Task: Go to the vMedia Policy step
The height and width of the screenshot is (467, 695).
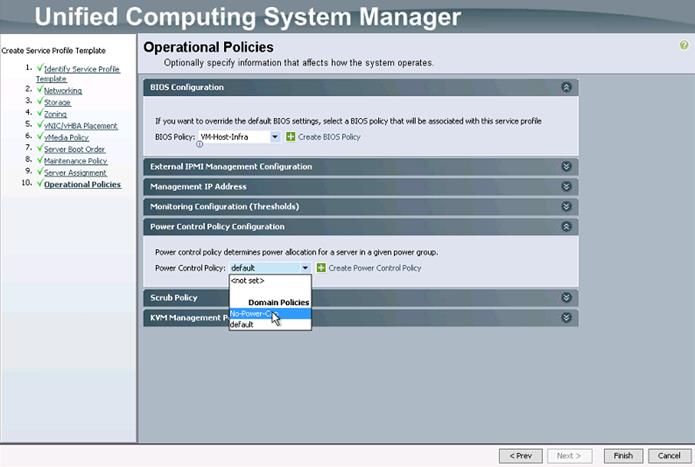Action: click(x=66, y=137)
